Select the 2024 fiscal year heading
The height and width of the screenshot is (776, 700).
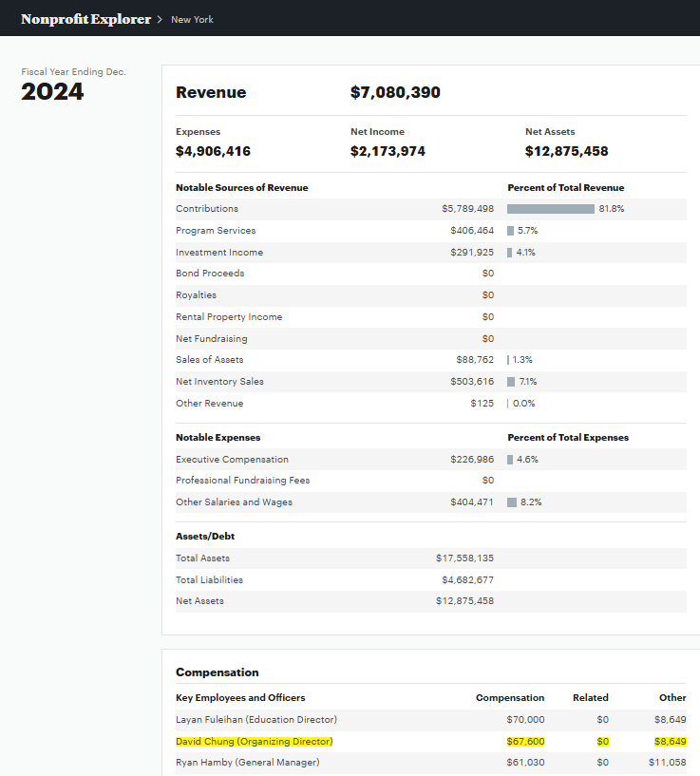coord(52,92)
